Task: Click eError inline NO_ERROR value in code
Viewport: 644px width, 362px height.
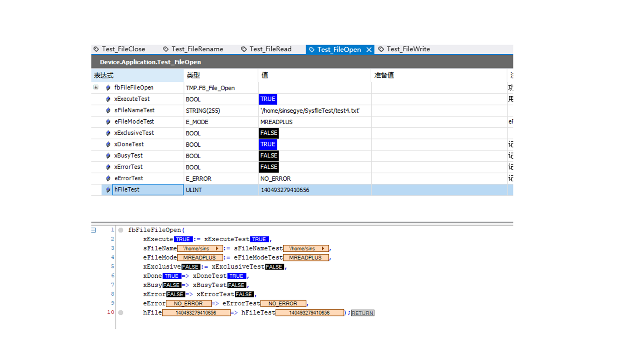Action: pyautogui.click(x=189, y=303)
